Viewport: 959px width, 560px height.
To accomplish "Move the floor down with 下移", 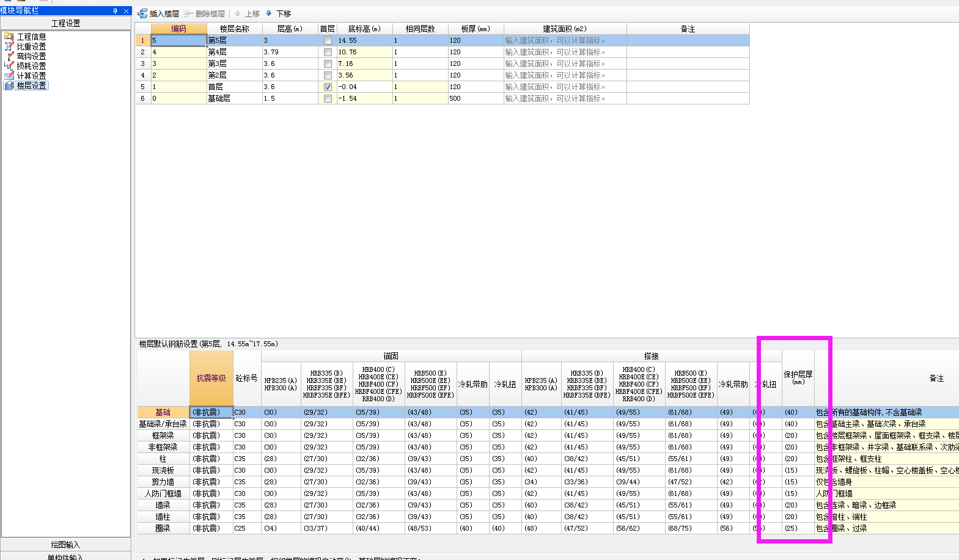I will point(278,13).
